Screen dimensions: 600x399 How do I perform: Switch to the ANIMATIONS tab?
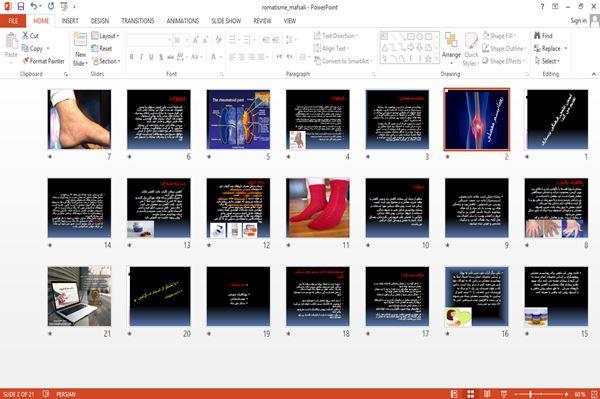pos(183,21)
